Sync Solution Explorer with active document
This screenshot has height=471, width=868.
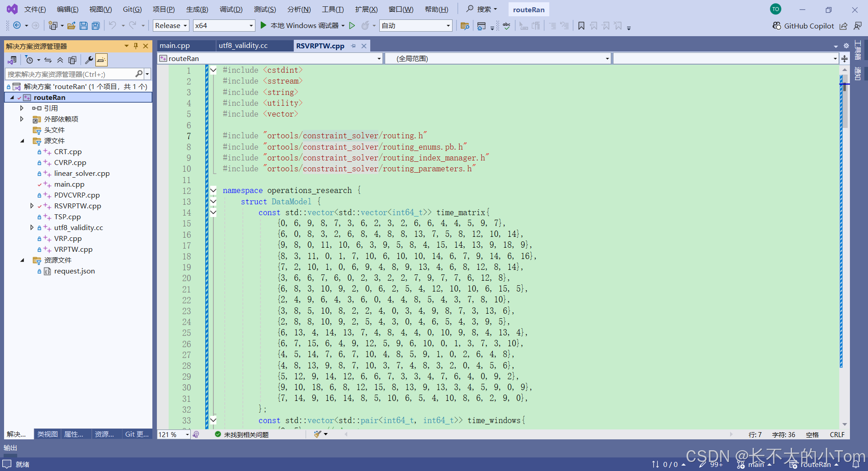pos(48,60)
